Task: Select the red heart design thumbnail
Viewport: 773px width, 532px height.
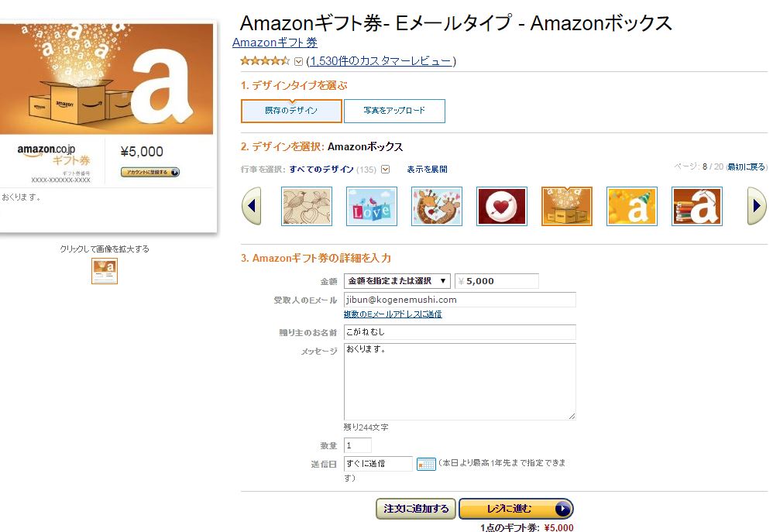Action: pyautogui.click(x=502, y=206)
